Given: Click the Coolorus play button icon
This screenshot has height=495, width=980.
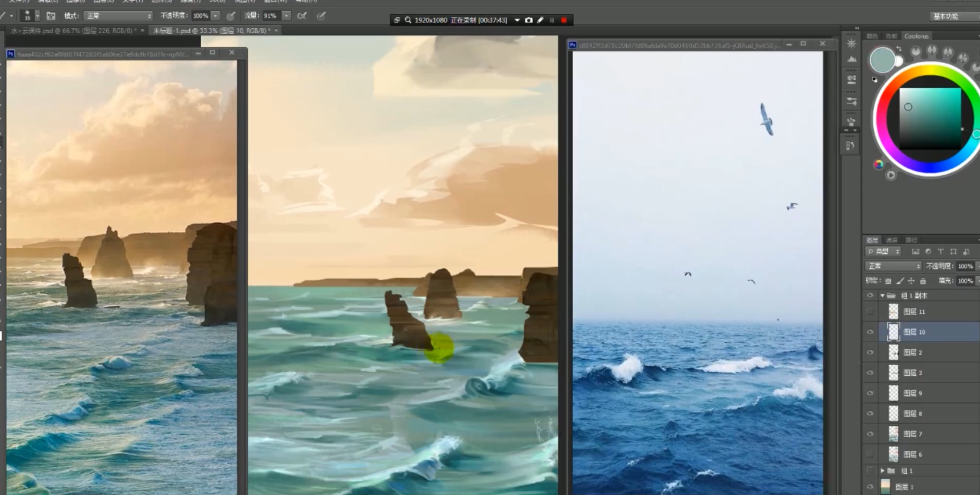Looking at the screenshot, I should click(x=890, y=175).
